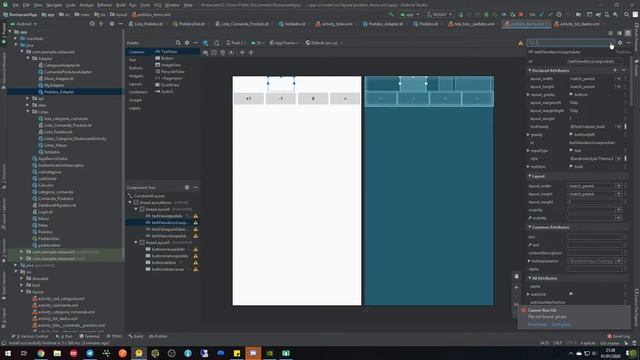Click designer warning triangle icon
Image resolution: width=640 pixels, height=360 pixels.
tap(520, 43)
